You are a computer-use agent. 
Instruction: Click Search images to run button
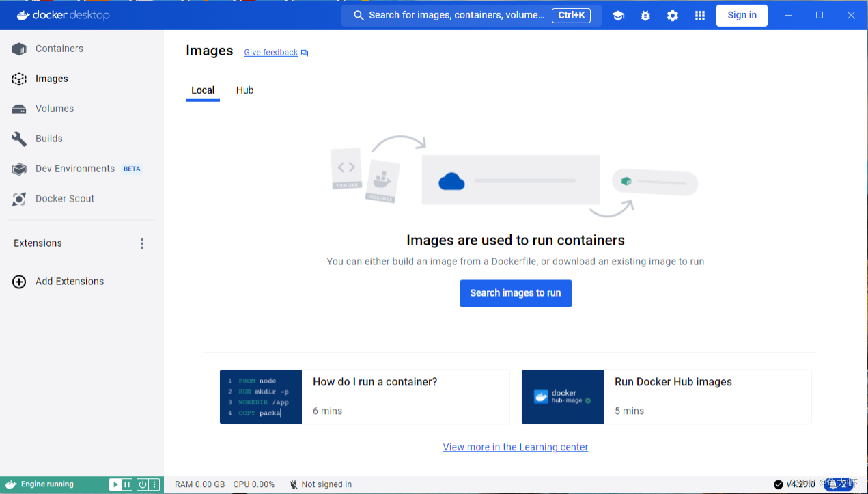click(516, 293)
